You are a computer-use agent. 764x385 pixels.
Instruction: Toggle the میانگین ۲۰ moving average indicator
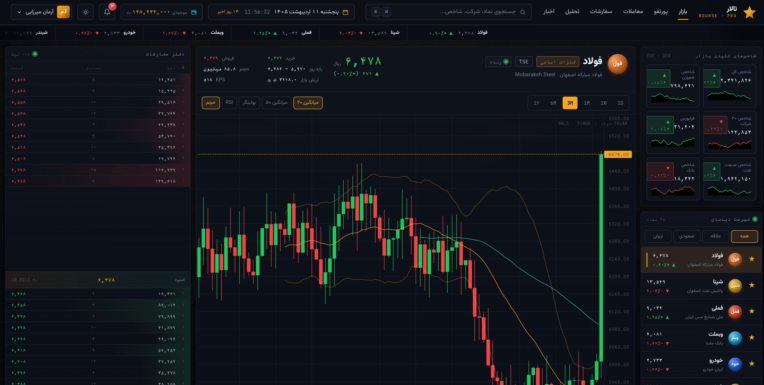click(x=308, y=103)
